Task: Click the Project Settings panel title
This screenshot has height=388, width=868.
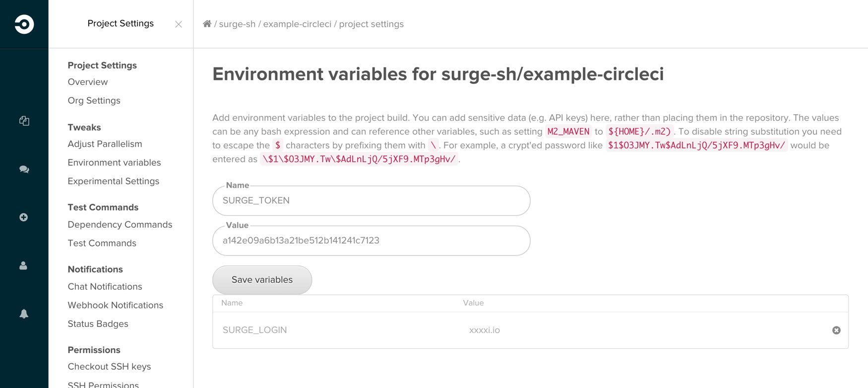Action: point(121,23)
